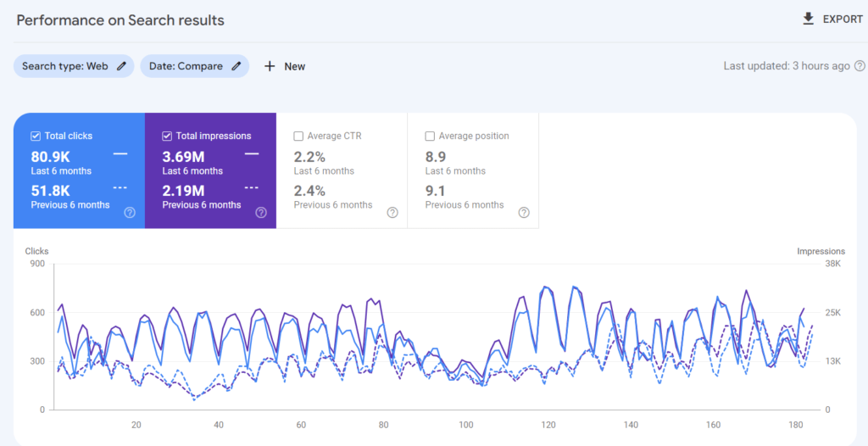Open help icon in Average position card
Viewport: 868px width, 446px height.
click(x=524, y=213)
